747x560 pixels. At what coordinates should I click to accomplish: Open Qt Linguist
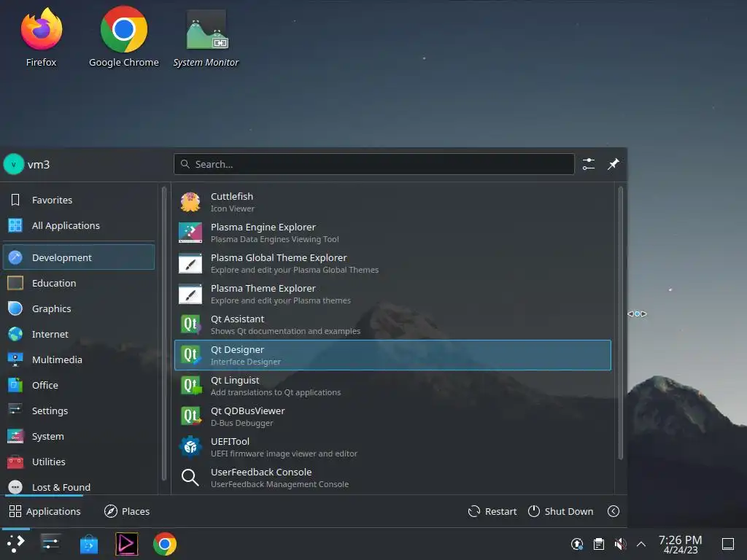392,386
